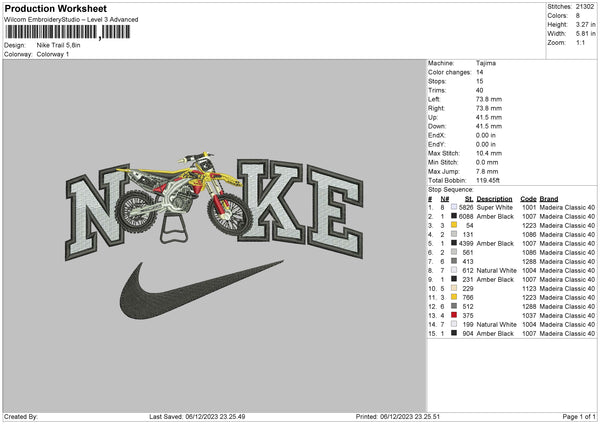The image size is (600, 424).
Task: Click thread code '1037' in stop 13
Action: click(x=529, y=315)
